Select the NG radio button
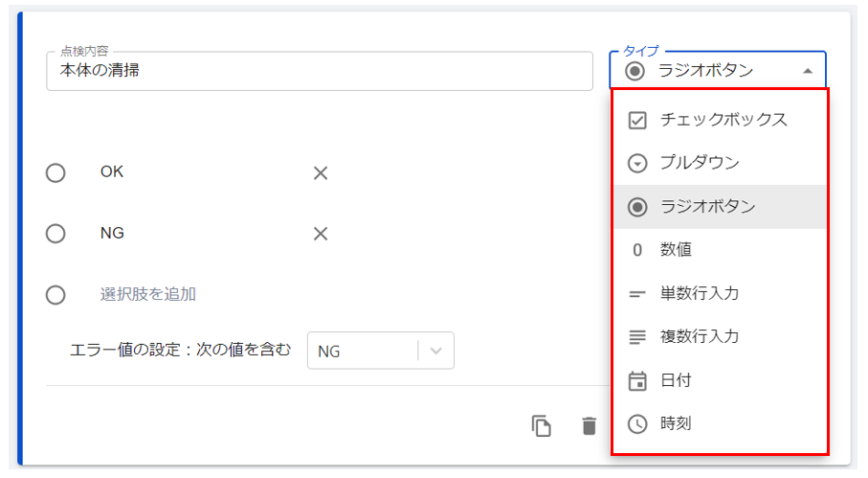The image size is (868, 478). 56,233
